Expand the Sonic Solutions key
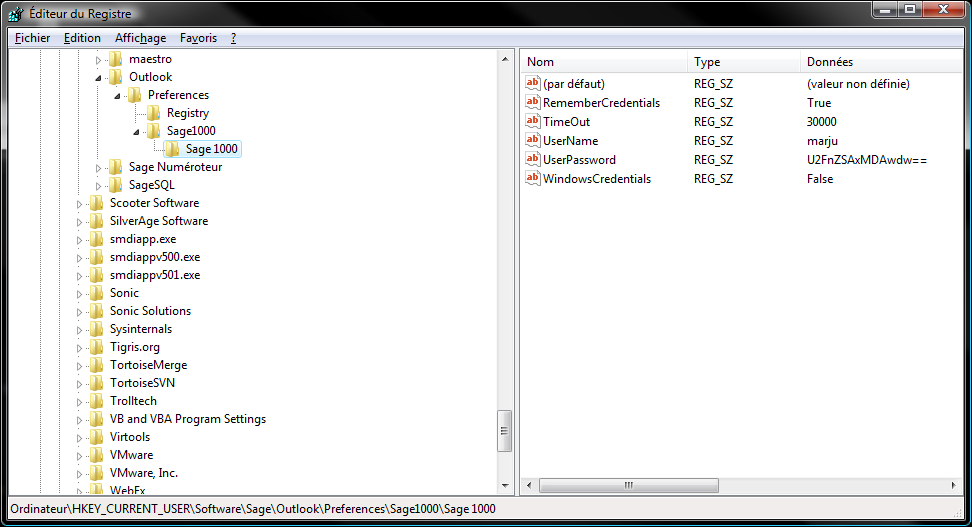Image resolution: width=972 pixels, height=527 pixels. 79,312
